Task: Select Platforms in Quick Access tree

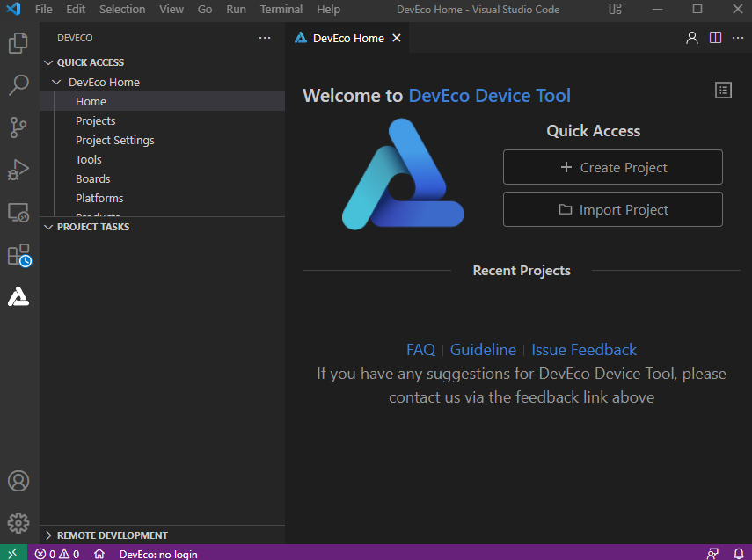Action: point(162,199)
